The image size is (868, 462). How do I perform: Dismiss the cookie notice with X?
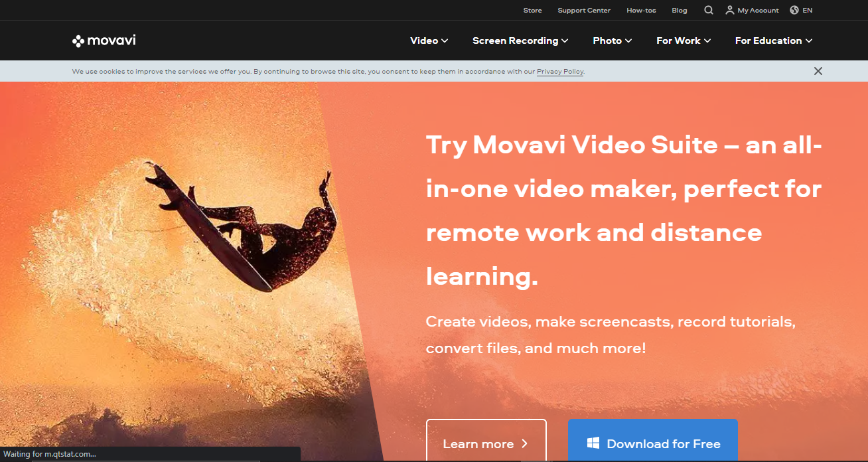818,71
